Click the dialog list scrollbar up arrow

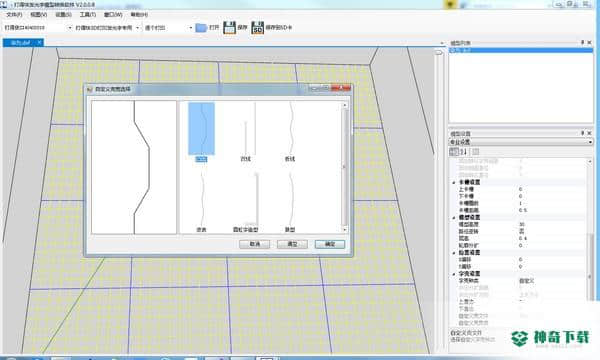click(344, 105)
